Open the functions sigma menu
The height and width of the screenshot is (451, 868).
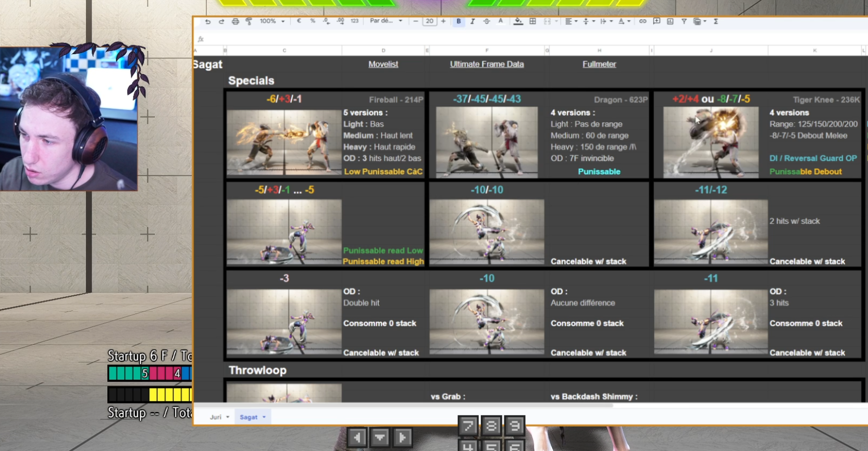[x=716, y=21]
